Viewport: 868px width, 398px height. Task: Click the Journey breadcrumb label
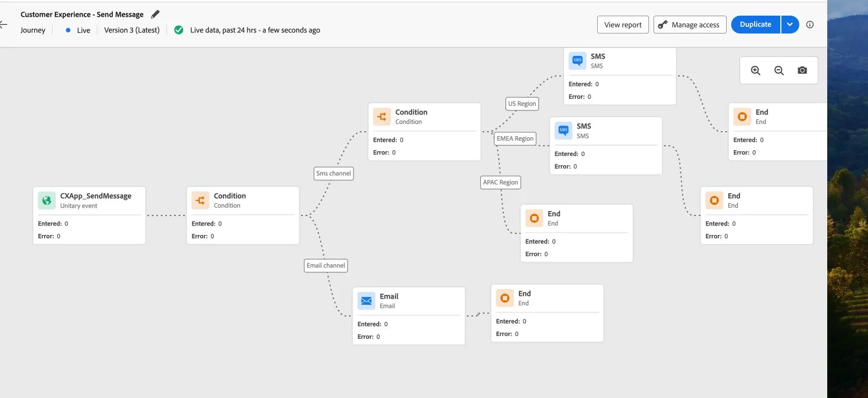[33, 30]
